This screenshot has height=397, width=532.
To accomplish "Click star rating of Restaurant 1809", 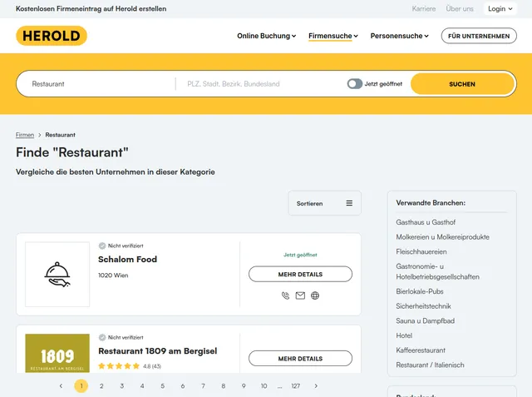I will 119,366.
